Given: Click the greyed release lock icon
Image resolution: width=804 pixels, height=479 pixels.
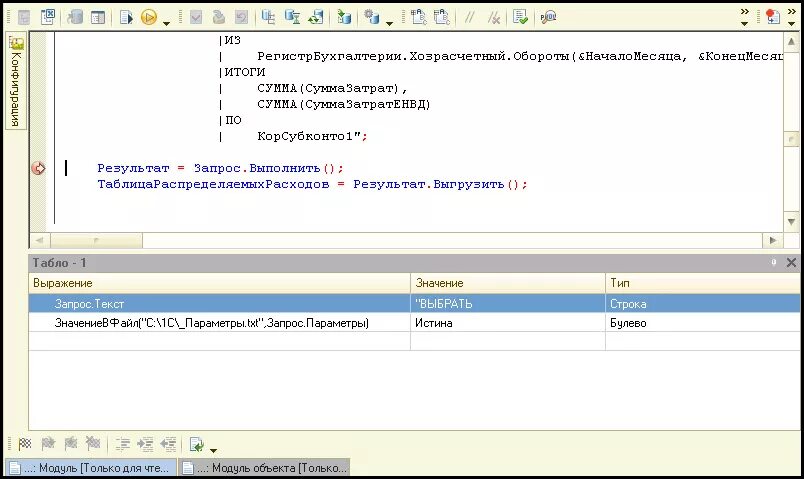Looking at the screenshot, I should [x=219, y=17].
